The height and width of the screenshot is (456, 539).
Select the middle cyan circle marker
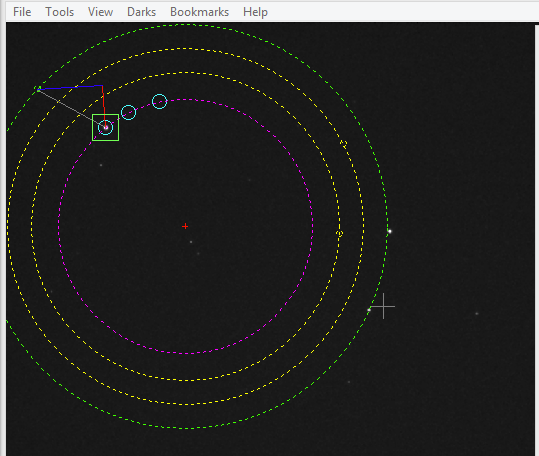click(129, 113)
